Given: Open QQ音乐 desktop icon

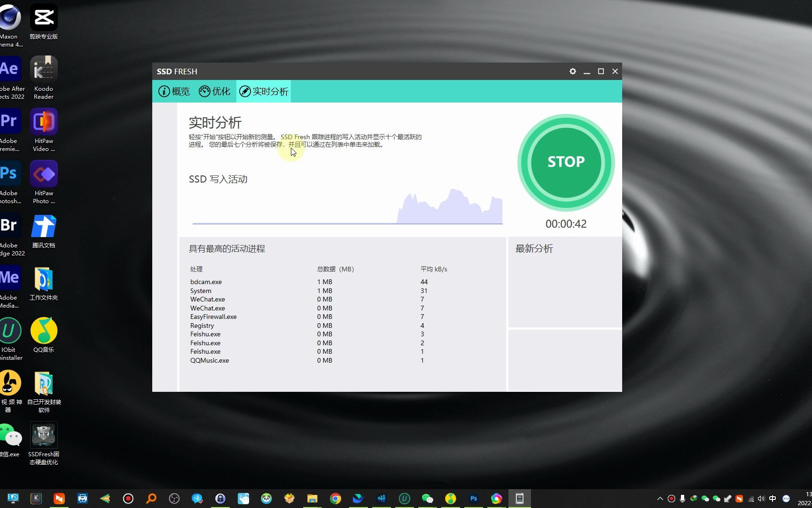Looking at the screenshot, I should pos(44,335).
